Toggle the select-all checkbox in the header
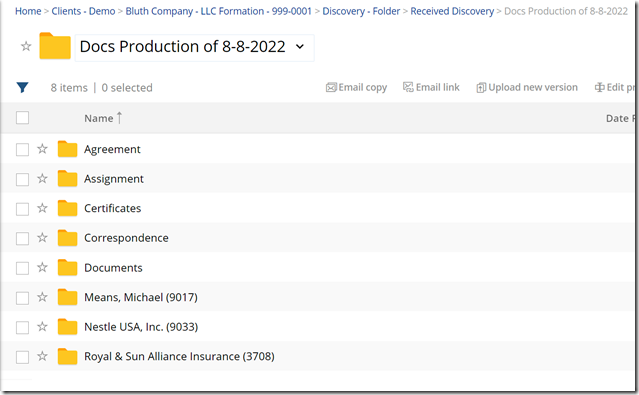The image size is (639, 395). click(22, 118)
